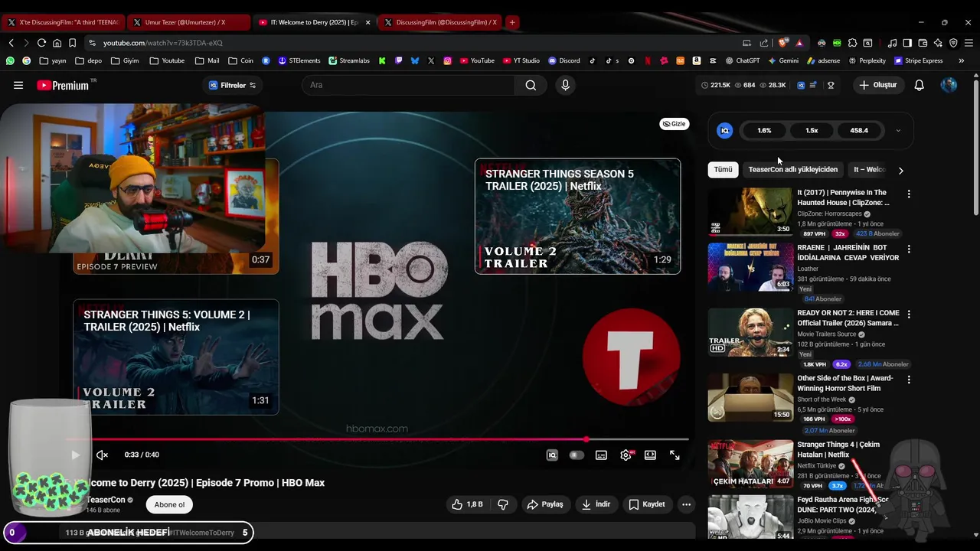
Task: Select the TeaserCon adlı yükleyiciden chip
Action: click(793, 170)
